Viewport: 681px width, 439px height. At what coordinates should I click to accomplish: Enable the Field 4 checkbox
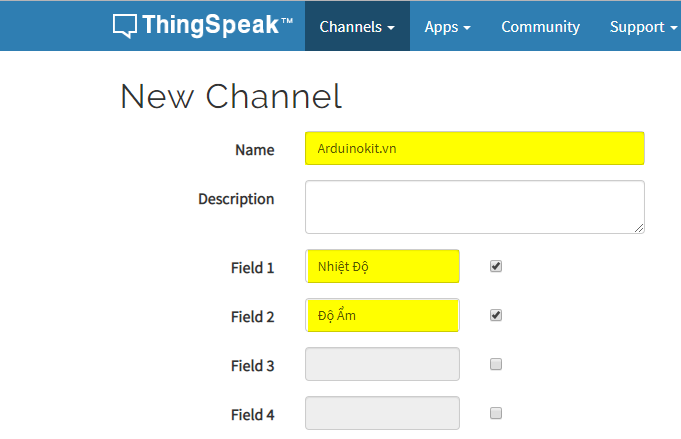496,413
